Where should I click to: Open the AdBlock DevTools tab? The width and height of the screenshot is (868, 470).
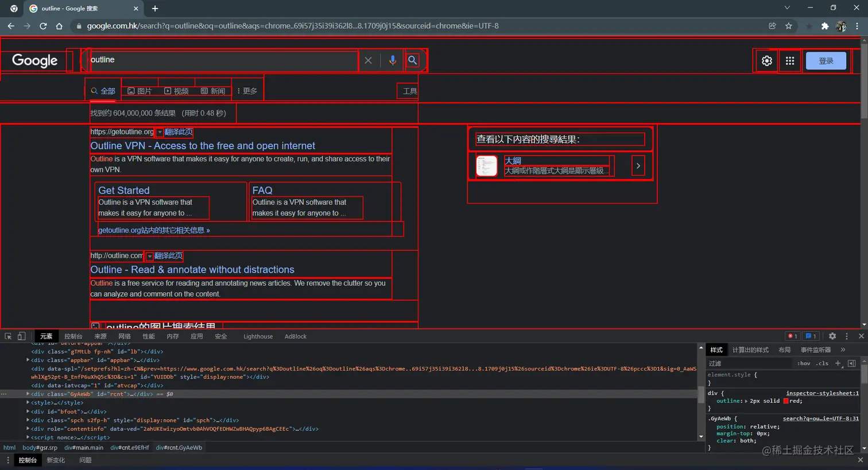coord(296,336)
